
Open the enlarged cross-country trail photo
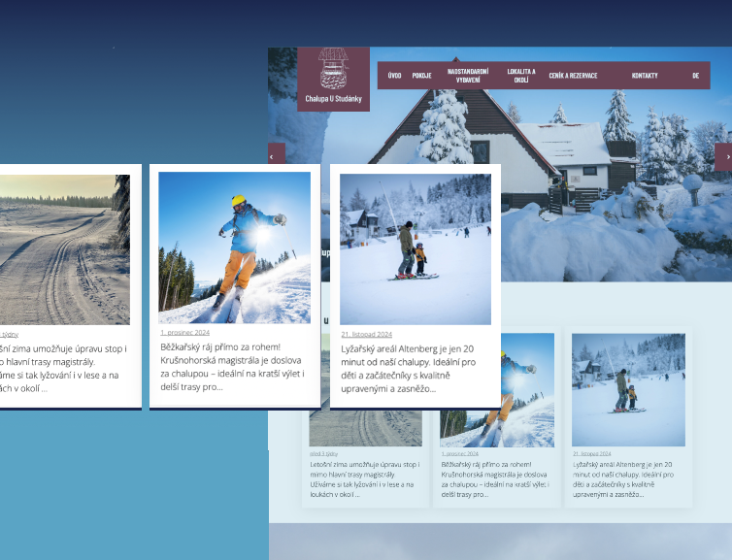[x=65, y=249]
